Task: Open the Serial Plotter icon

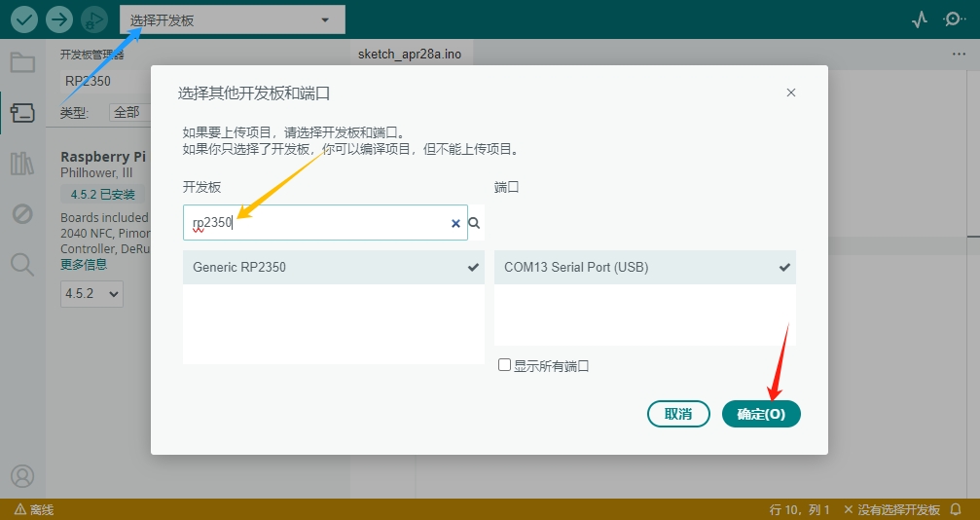Action: [x=920, y=20]
